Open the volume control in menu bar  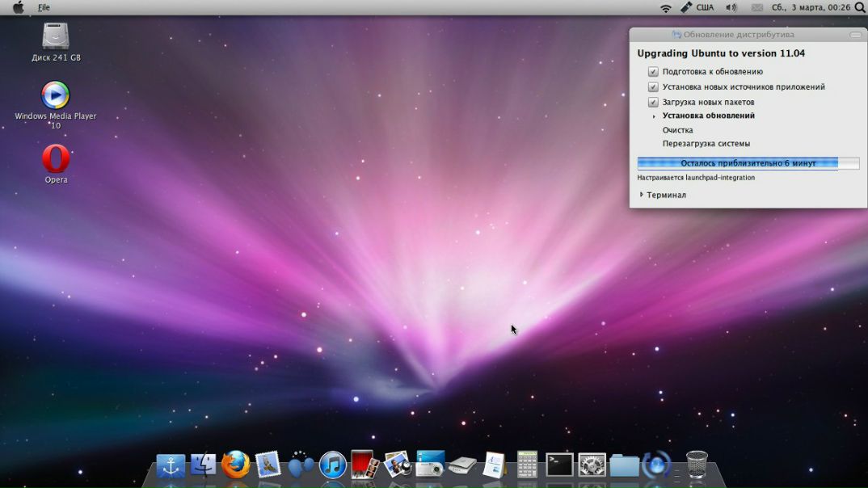tap(731, 7)
